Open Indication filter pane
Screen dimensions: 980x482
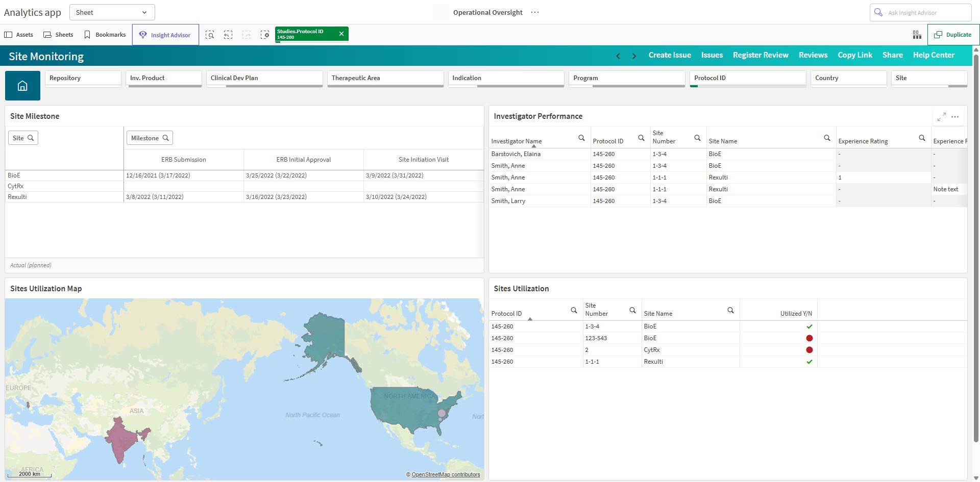[506, 79]
